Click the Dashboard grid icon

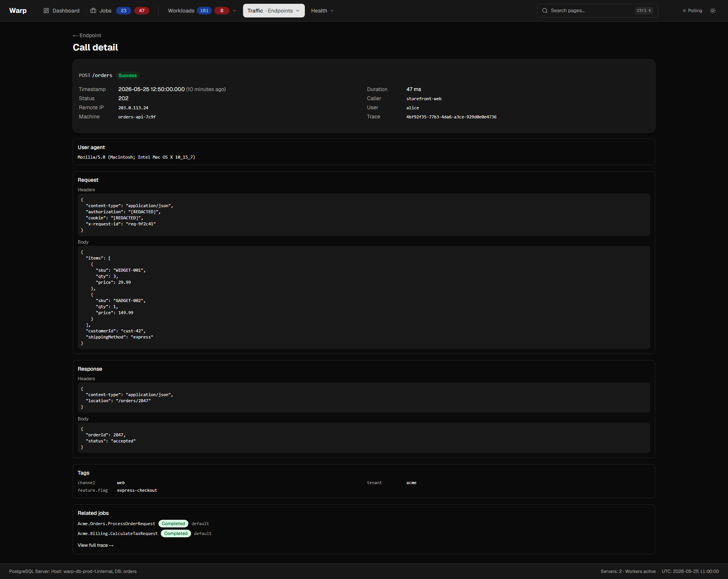pos(46,11)
